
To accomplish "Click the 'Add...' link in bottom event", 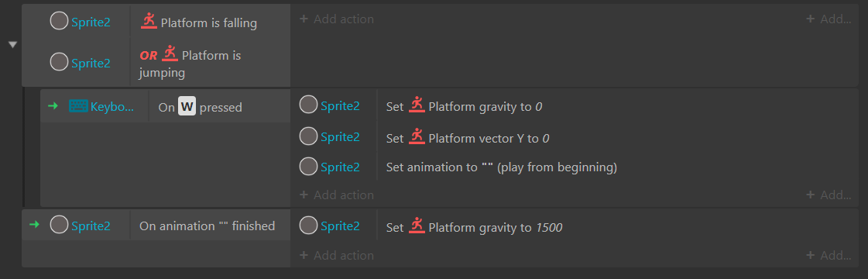I will tap(829, 255).
